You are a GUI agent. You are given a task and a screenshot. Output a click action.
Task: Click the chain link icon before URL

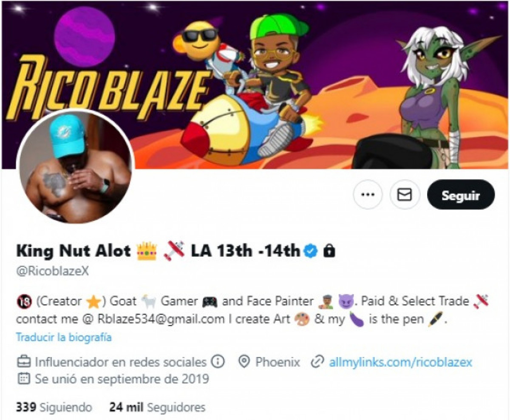pyautogui.click(x=317, y=362)
